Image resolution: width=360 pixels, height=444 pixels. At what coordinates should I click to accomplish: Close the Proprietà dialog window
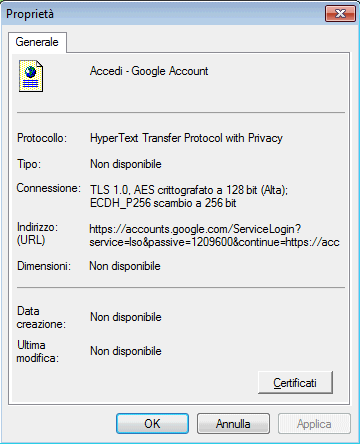pyautogui.click(x=340, y=14)
